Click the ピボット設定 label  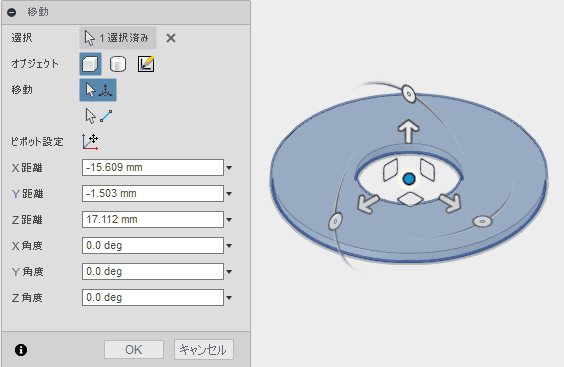click(37, 142)
